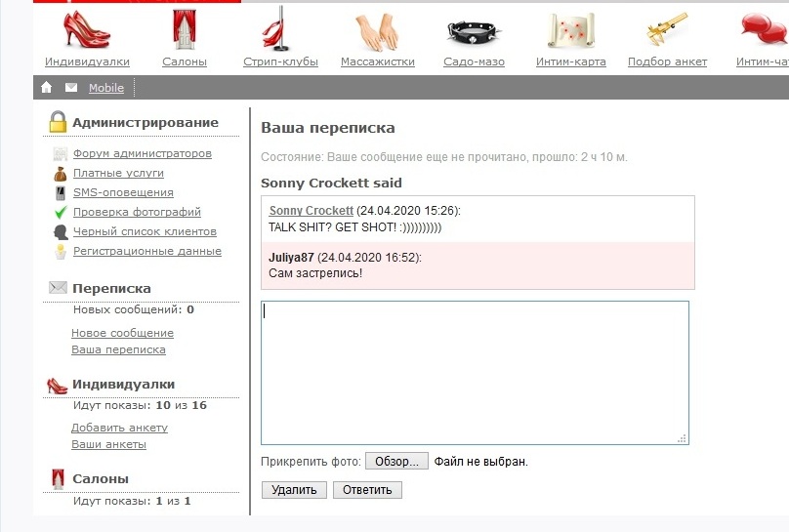This screenshot has height=532, width=789.
Task: Open the envelope mail icon in gray bar
Action: pos(71,88)
